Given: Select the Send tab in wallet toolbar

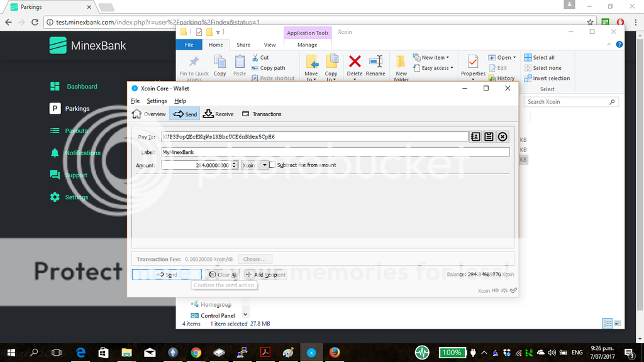Looking at the screenshot, I should coord(185,114).
